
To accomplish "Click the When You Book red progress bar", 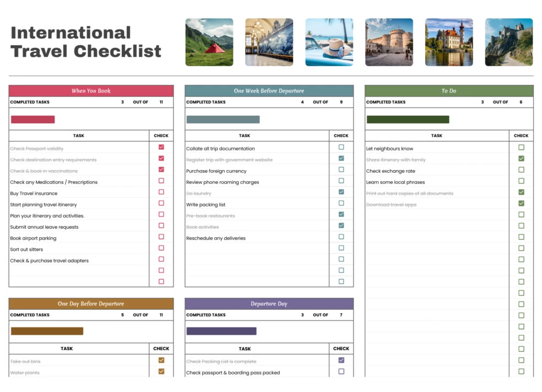I will 33,119.
